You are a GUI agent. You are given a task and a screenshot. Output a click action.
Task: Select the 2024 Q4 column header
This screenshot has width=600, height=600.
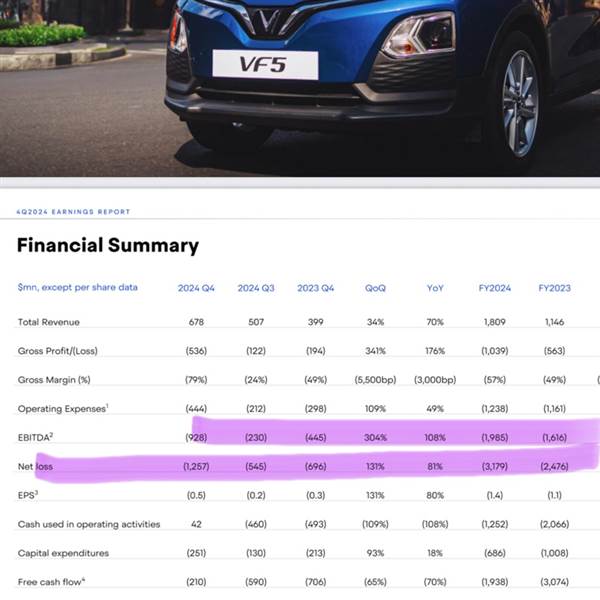(x=196, y=288)
